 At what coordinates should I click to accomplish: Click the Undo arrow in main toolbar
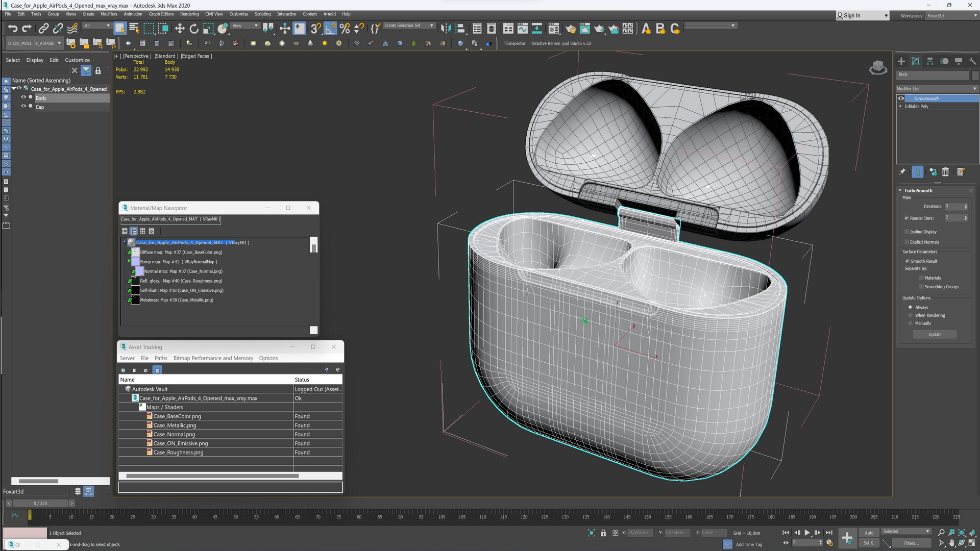tap(12, 29)
